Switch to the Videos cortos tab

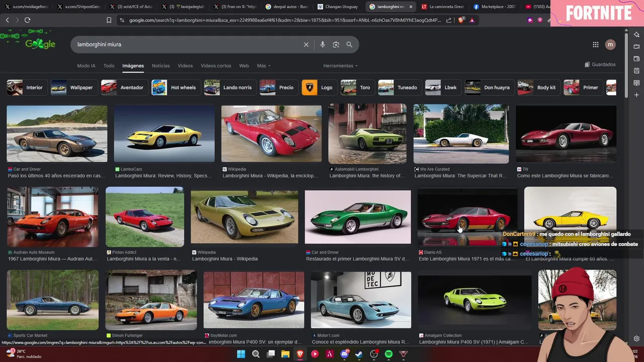coord(216,66)
